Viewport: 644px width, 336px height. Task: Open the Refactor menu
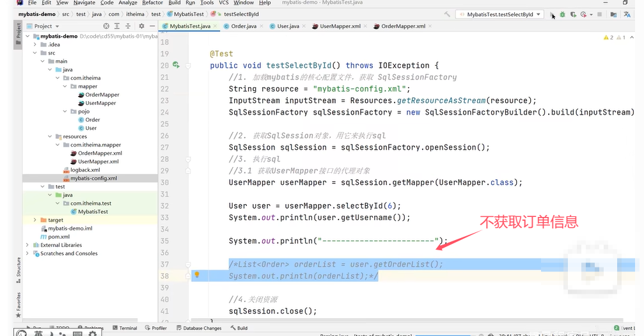click(152, 3)
